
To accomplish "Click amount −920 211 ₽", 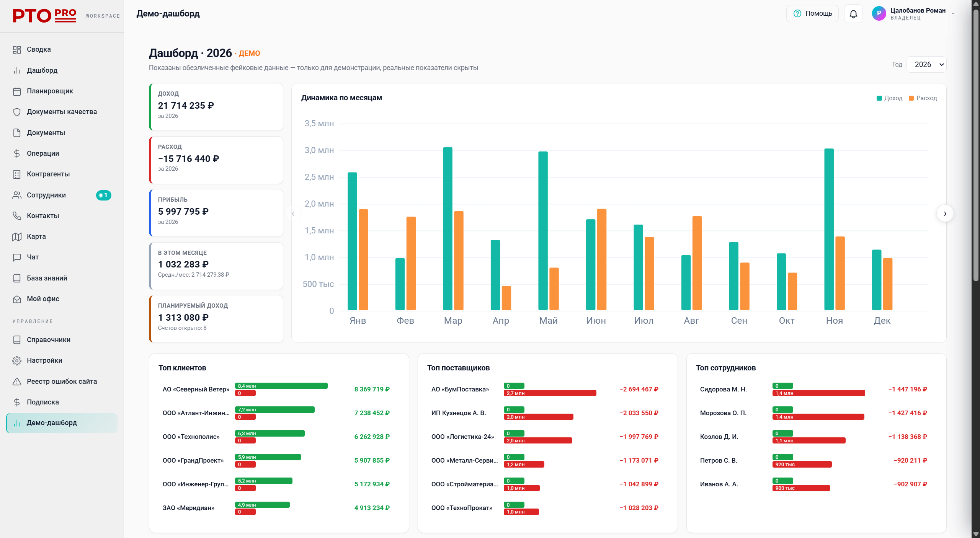I will (x=910, y=461).
